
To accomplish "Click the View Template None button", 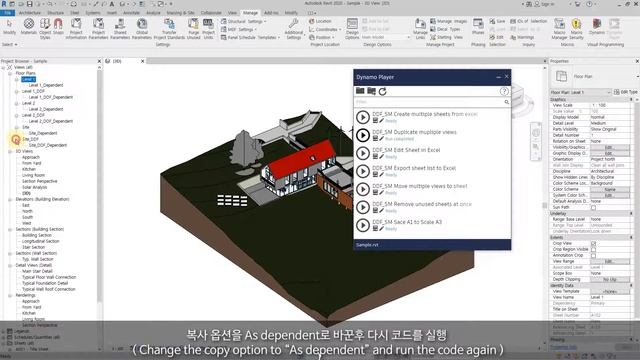I will point(610,291).
